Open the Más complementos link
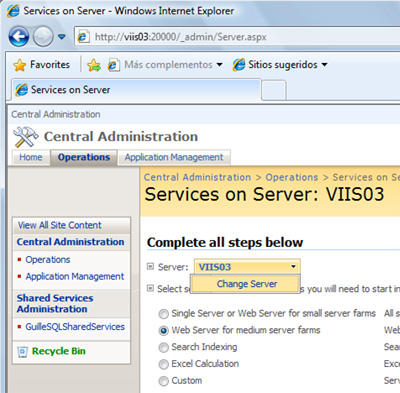400x393 pixels. [168, 65]
